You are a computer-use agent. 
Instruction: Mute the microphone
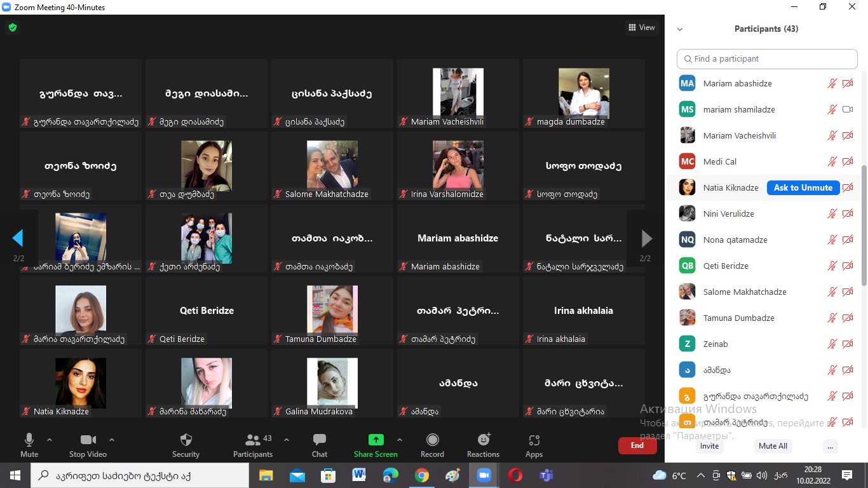pyautogui.click(x=29, y=445)
